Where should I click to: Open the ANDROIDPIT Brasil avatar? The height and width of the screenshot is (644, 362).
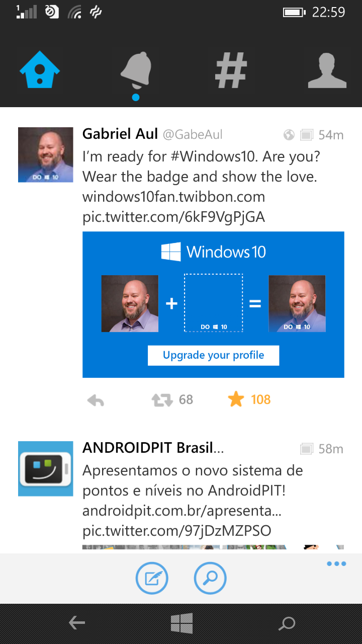point(46,469)
